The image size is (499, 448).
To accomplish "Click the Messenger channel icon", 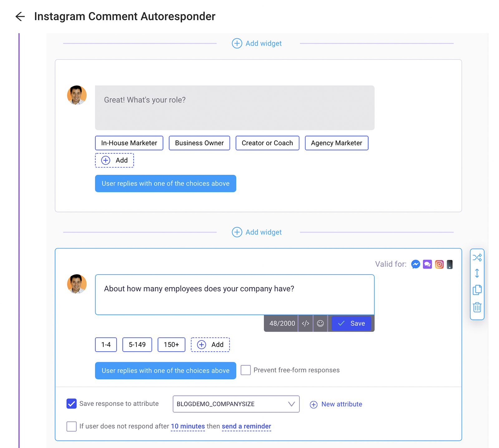I will (x=415, y=264).
